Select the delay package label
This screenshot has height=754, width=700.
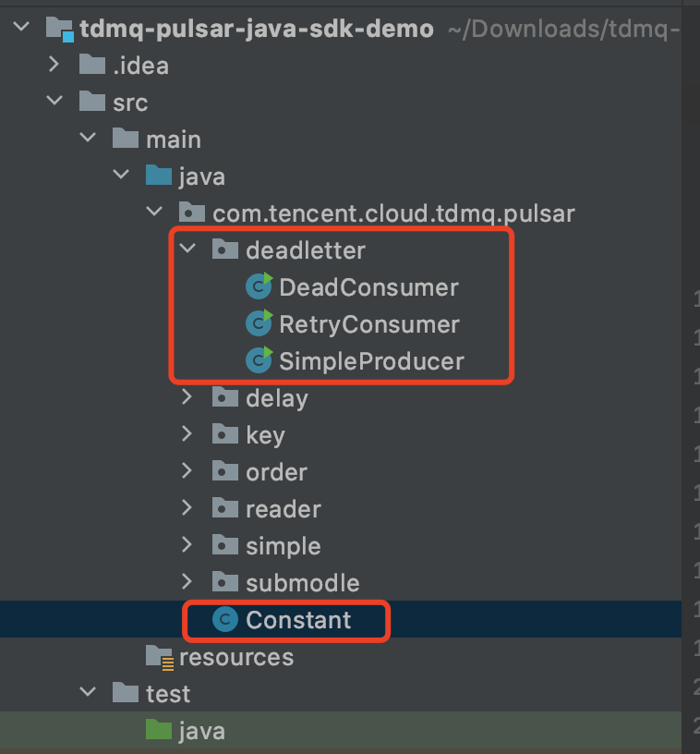click(x=277, y=399)
